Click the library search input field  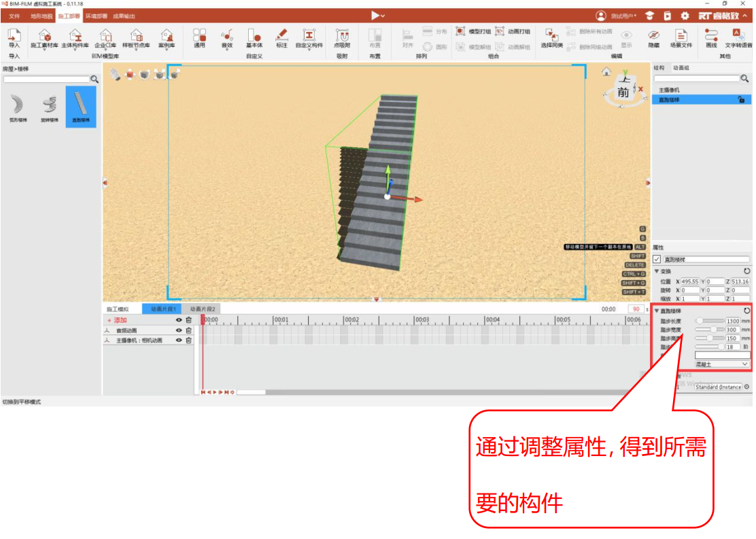click(x=47, y=79)
